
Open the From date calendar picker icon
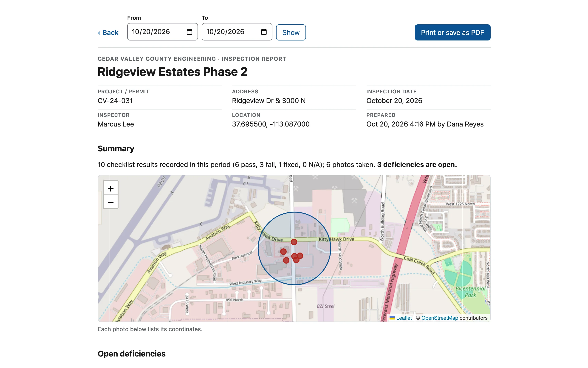[x=189, y=32]
